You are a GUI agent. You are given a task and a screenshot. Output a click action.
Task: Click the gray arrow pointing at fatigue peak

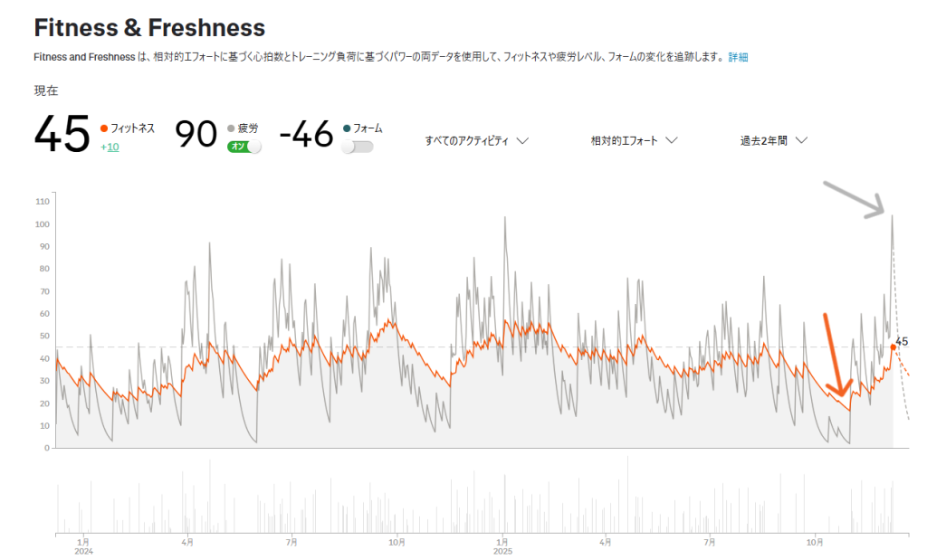click(x=855, y=200)
